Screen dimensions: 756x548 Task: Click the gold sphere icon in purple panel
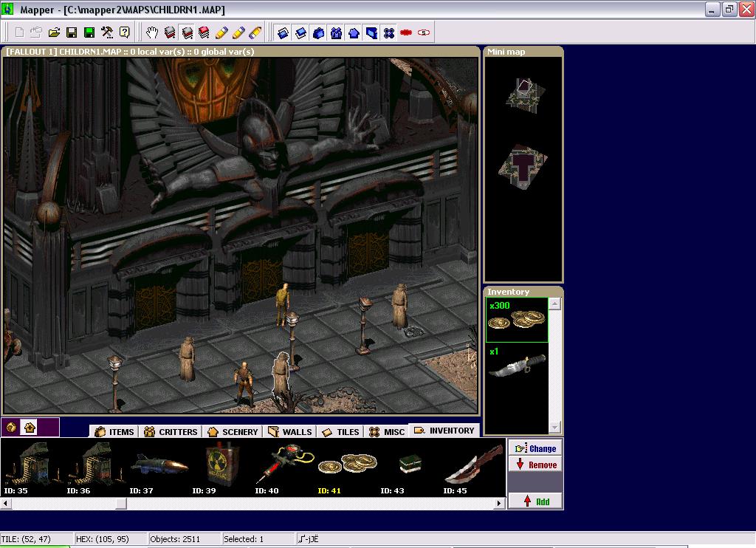point(12,427)
